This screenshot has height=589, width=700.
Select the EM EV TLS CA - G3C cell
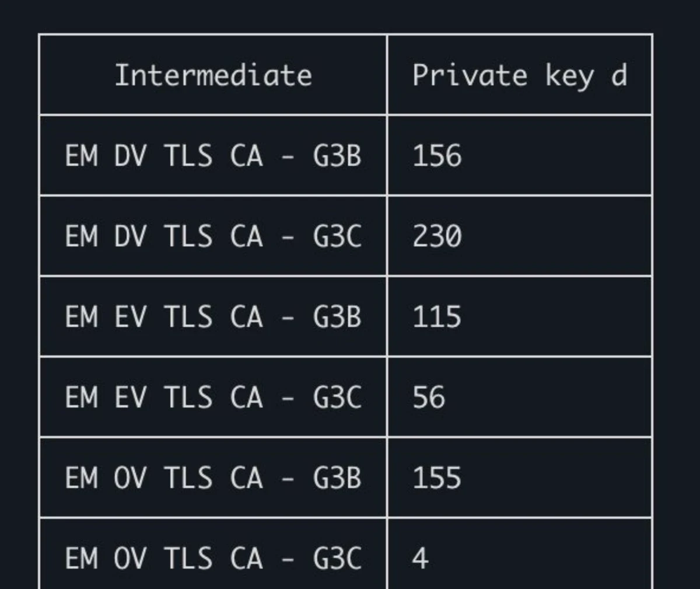213,397
